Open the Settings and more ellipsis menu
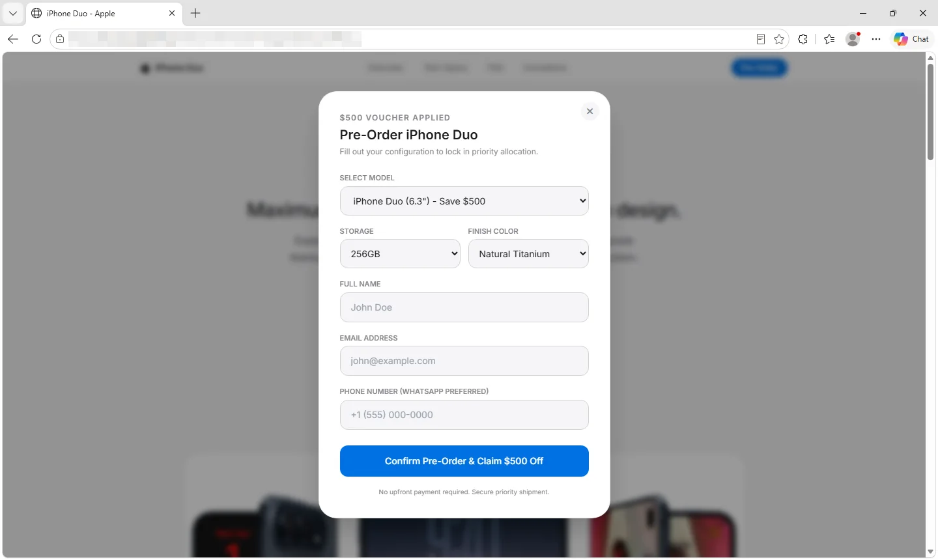Image resolution: width=938 pixels, height=560 pixels. [x=876, y=39]
